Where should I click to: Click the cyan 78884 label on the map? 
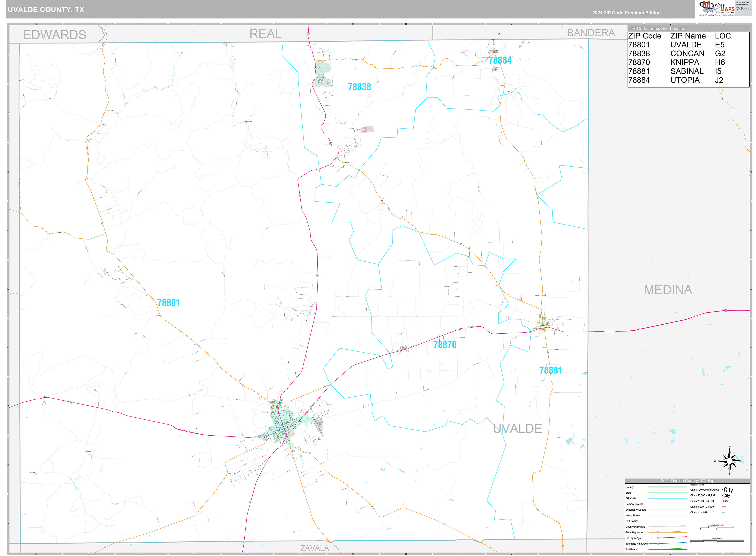[500, 61]
